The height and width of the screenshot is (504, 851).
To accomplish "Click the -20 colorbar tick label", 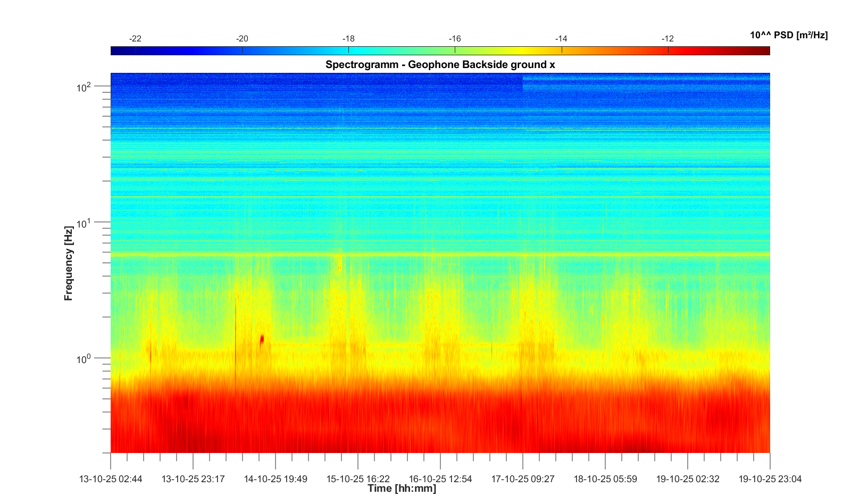I will coord(242,38).
